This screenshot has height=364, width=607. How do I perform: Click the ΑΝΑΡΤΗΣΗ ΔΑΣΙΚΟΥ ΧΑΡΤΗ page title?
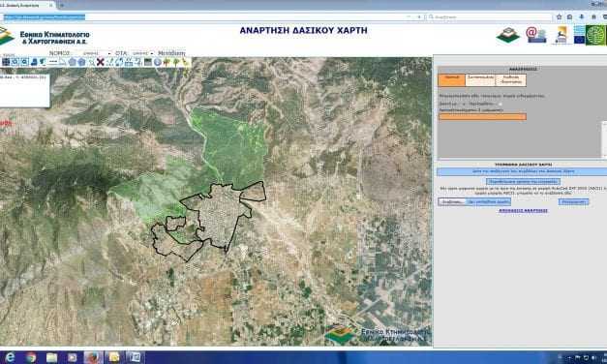304,31
